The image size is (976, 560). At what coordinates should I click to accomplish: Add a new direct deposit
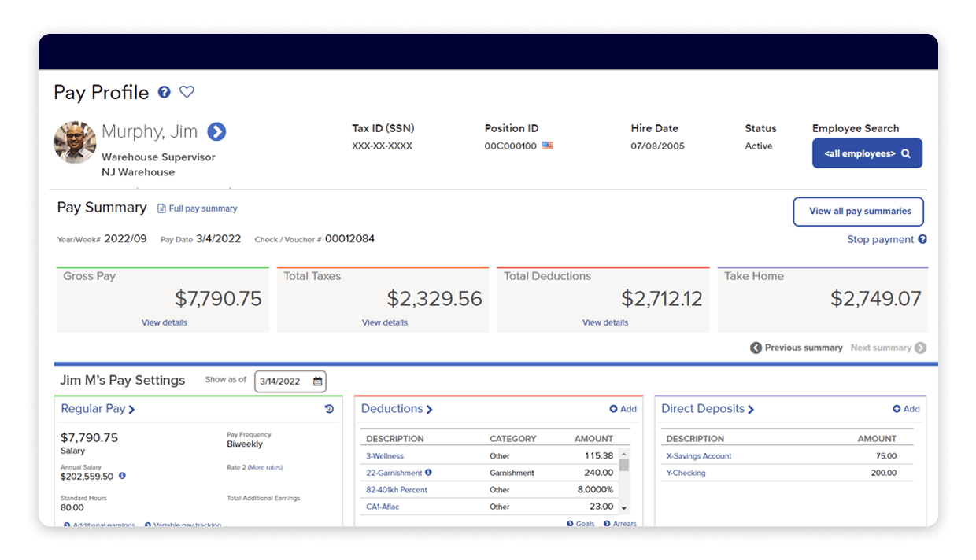906,409
